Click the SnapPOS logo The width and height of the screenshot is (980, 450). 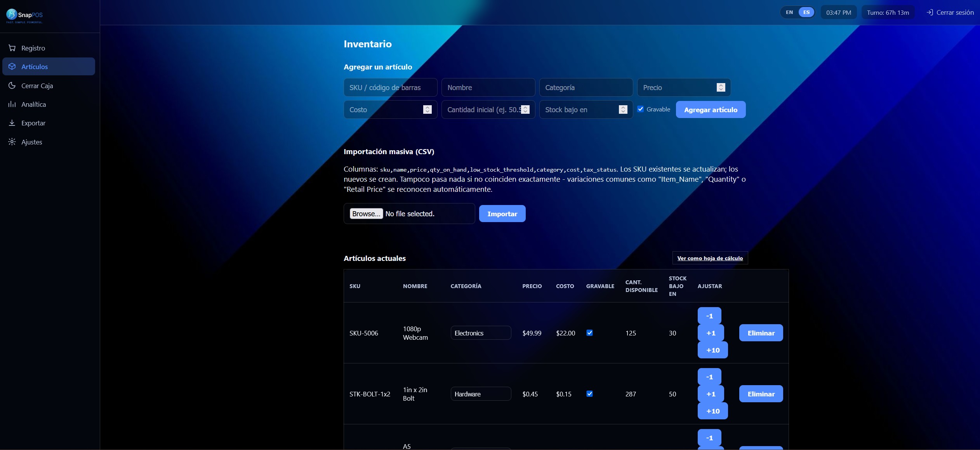tap(24, 16)
